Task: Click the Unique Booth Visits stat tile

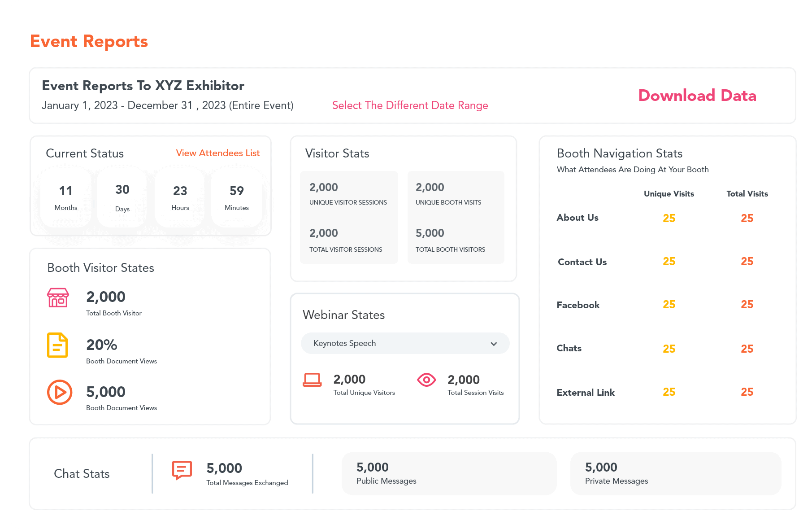Action: (x=456, y=194)
